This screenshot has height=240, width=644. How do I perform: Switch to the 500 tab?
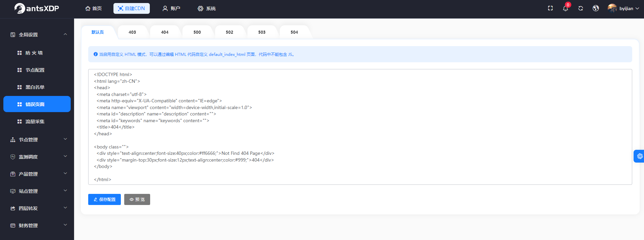pyautogui.click(x=197, y=32)
